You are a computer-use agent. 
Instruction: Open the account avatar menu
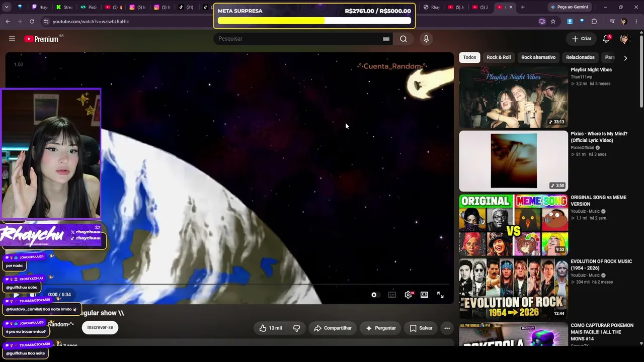pos(624,39)
